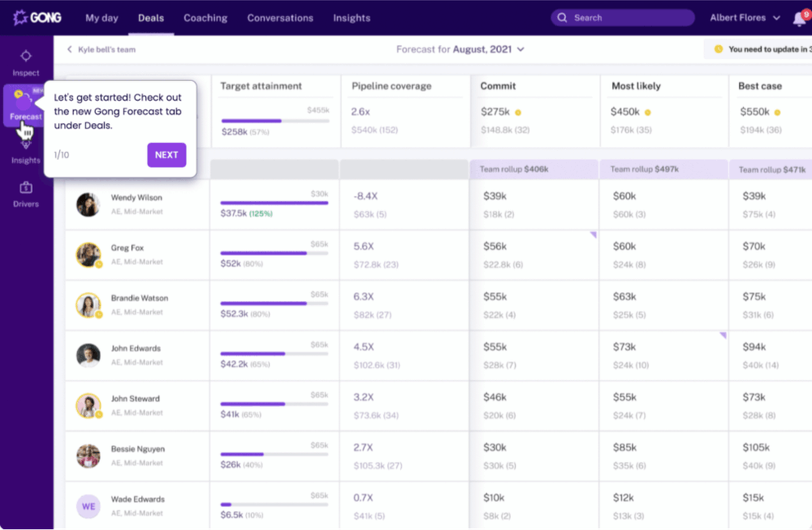Expand the Albert Flores account menu
Image resolution: width=812 pixels, height=530 pixels.
[x=744, y=17]
